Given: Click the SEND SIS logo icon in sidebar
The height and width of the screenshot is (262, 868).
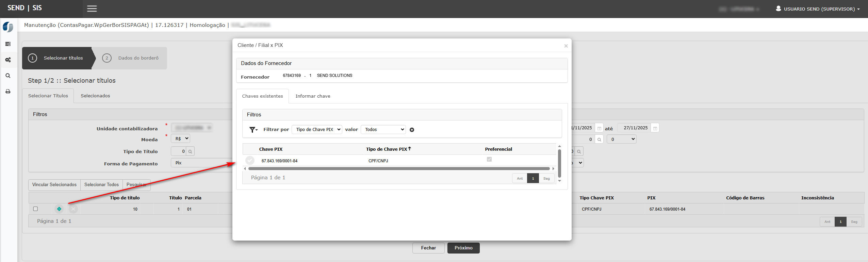Looking at the screenshot, I should (x=8, y=27).
